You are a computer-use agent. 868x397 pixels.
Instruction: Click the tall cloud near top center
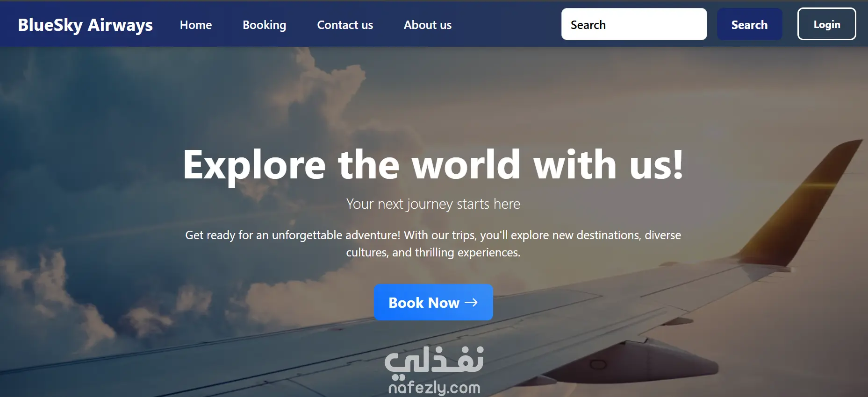click(327, 93)
